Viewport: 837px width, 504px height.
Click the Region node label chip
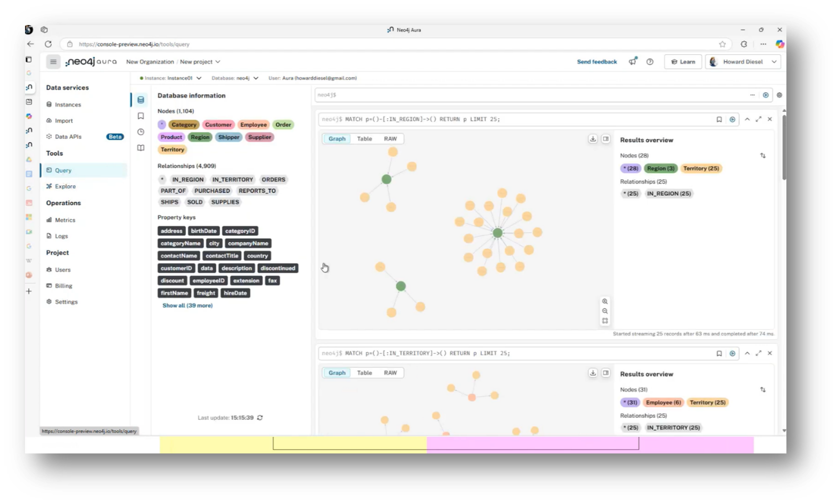[200, 137]
